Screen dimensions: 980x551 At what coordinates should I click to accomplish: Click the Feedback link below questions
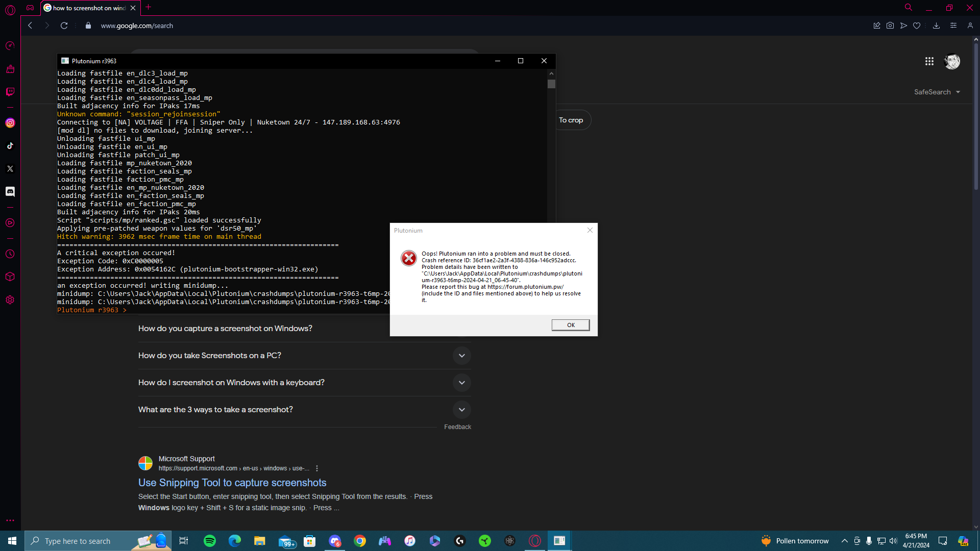coord(457,427)
